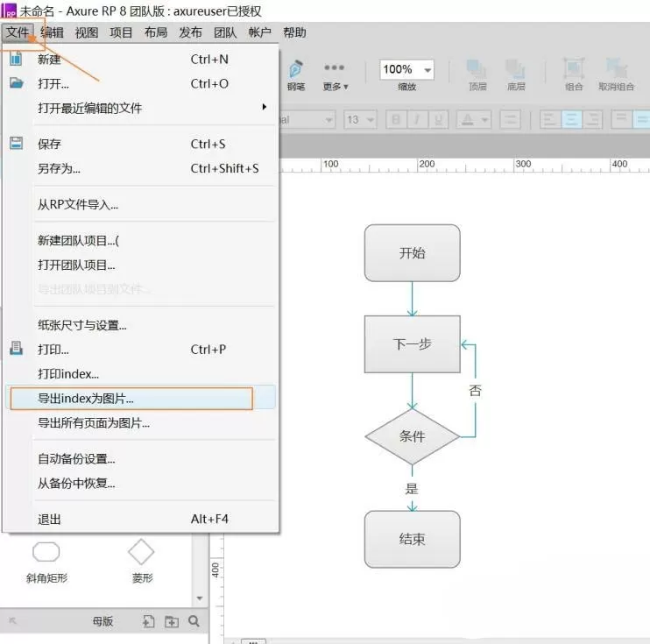The image size is (650, 644).
Task: Open the 更多 more tools icon
Action: 334,67
